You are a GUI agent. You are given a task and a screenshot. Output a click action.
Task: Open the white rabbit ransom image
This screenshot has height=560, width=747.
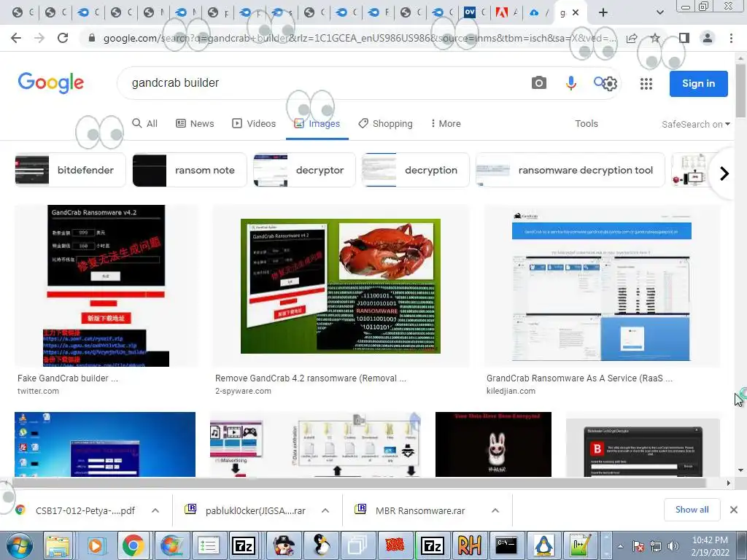point(494,444)
